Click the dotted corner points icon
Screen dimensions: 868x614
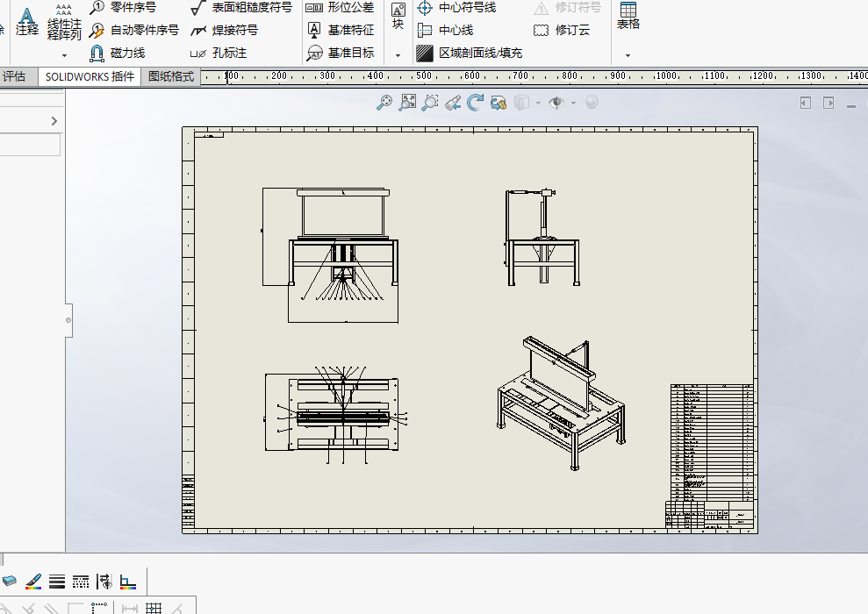click(99, 608)
